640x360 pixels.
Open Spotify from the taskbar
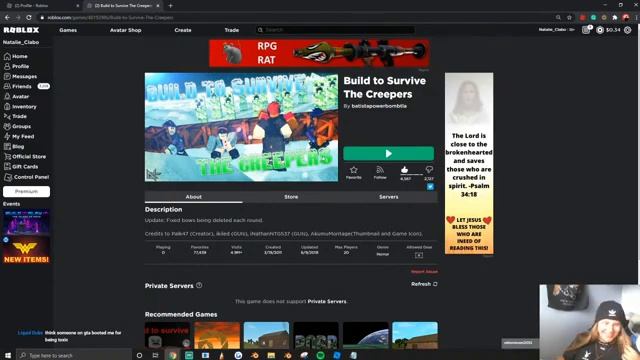320,355
